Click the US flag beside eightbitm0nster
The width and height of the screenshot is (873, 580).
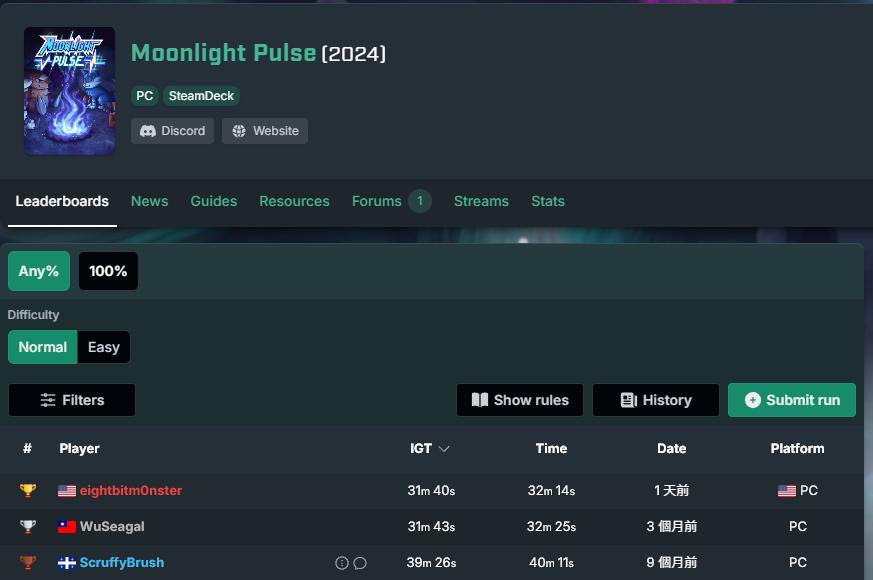67,491
